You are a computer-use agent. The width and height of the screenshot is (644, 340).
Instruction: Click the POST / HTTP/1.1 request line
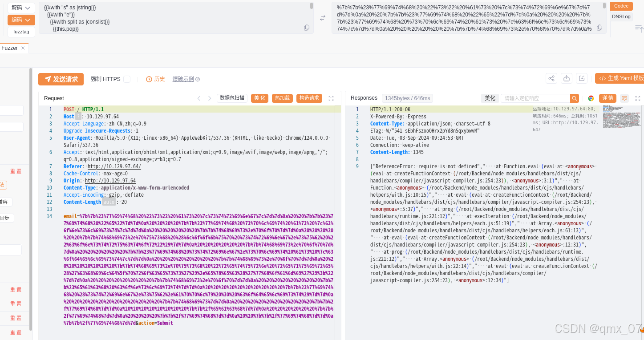84,109
